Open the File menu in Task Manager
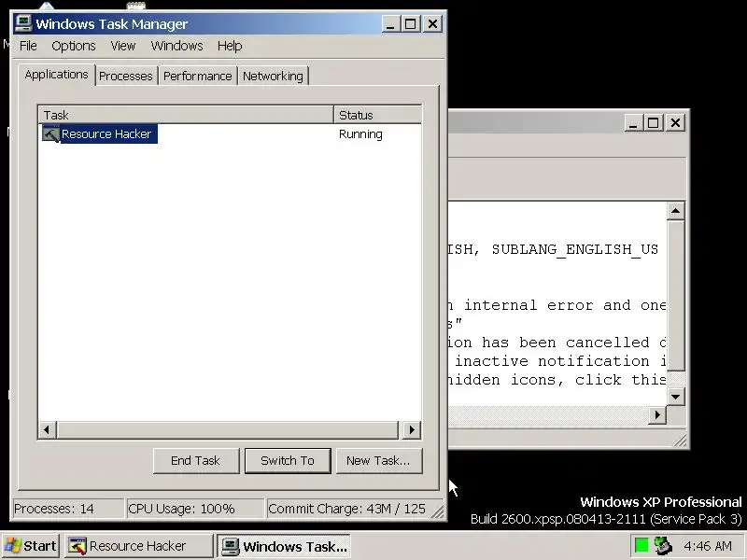This screenshot has width=747, height=560. (28, 46)
